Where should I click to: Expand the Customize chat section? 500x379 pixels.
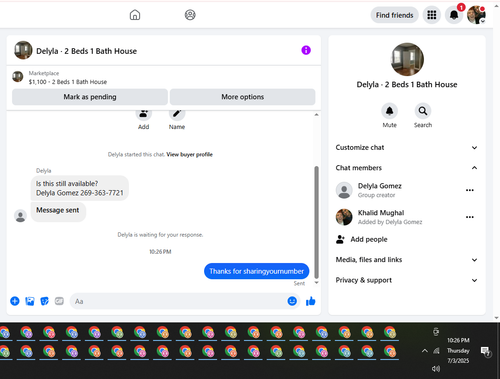click(406, 147)
